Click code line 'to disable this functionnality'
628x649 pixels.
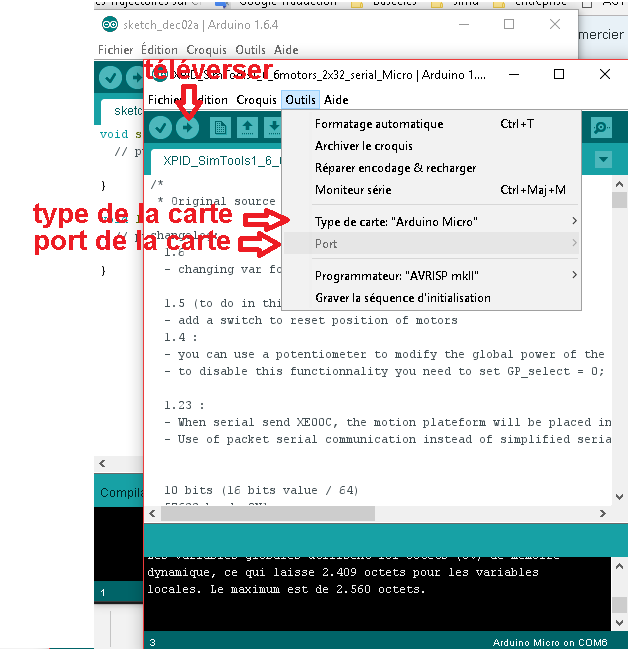[x=384, y=371]
